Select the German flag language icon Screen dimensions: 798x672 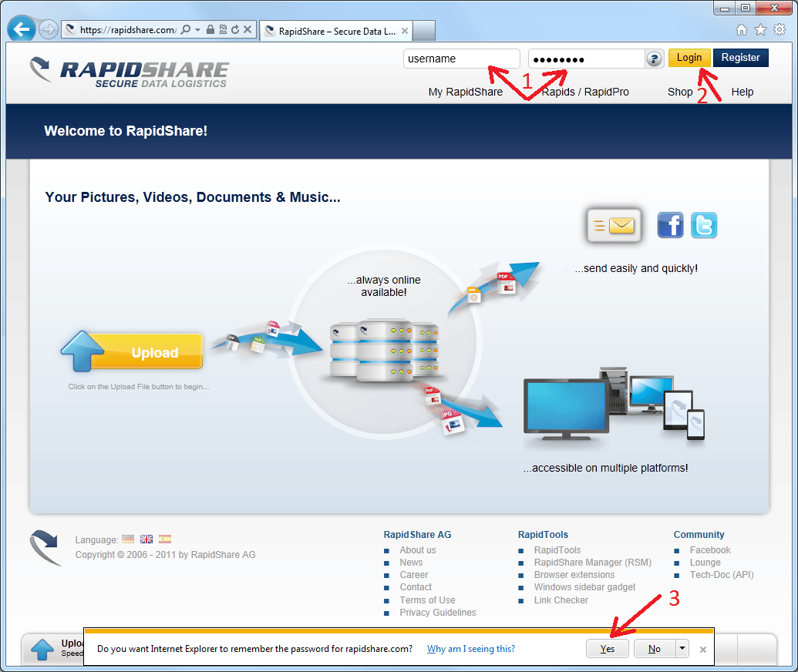128,539
